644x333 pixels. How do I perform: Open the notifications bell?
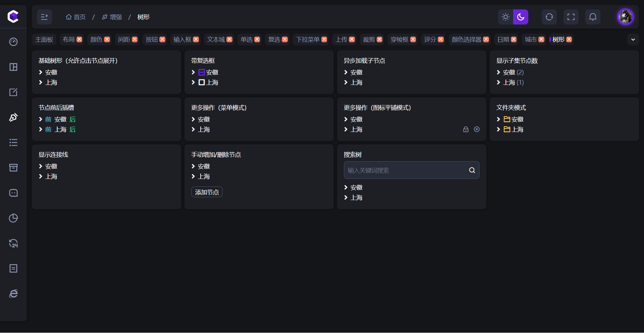(x=593, y=17)
